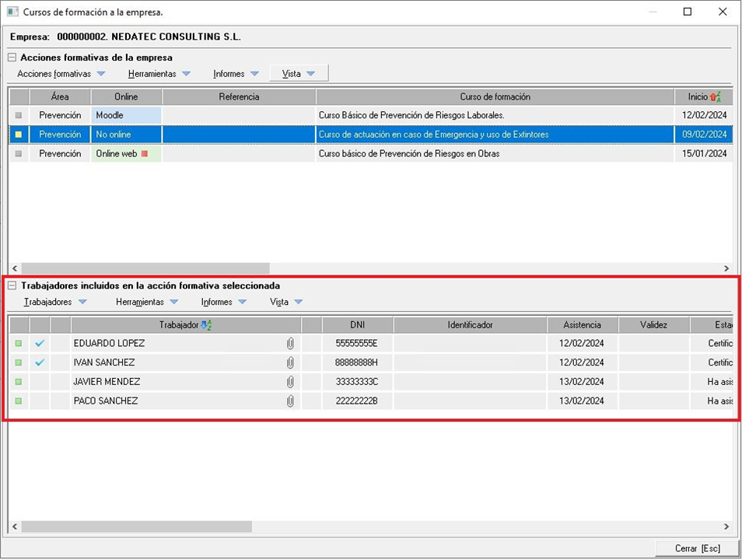742x560 pixels.
Task: Open the attachment clip for JAVIER MENDEZ
Action: point(290,382)
